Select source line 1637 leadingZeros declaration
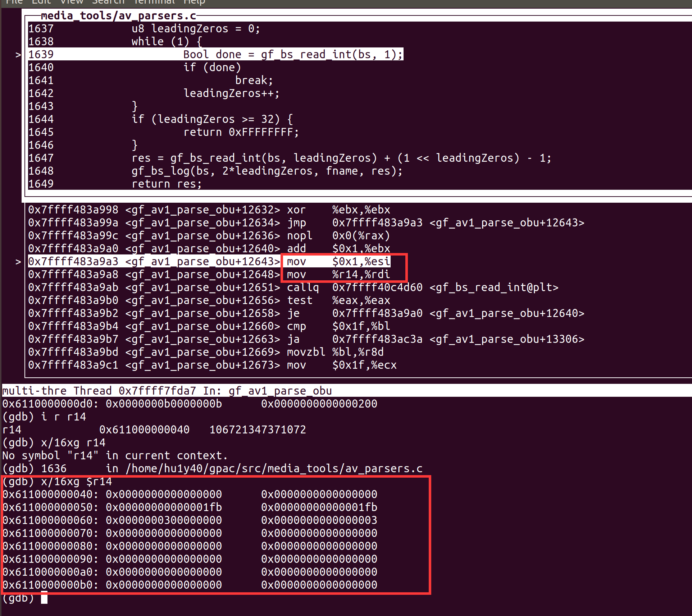 click(x=144, y=28)
